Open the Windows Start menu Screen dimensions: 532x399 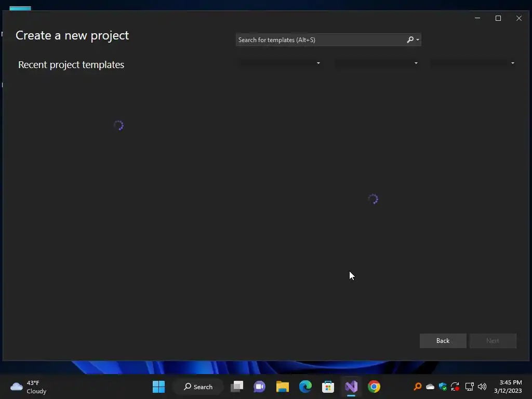(x=158, y=387)
